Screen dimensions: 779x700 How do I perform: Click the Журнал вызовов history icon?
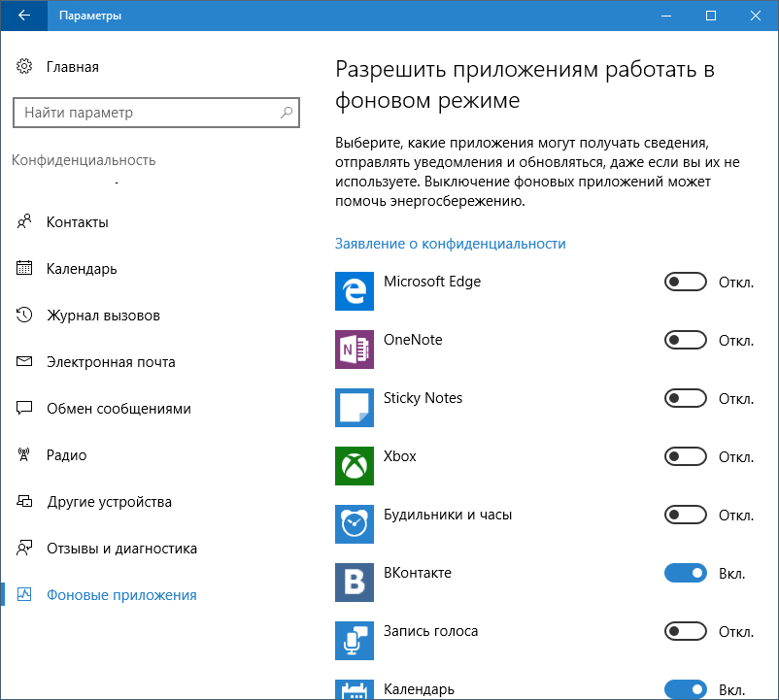click(24, 315)
